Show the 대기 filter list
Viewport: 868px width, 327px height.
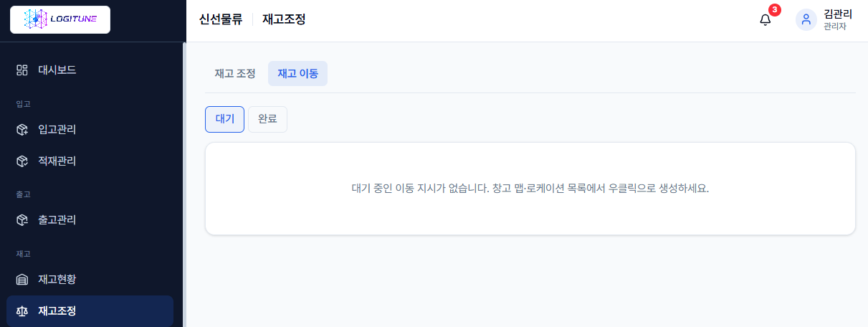pyautogui.click(x=225, y=119)
